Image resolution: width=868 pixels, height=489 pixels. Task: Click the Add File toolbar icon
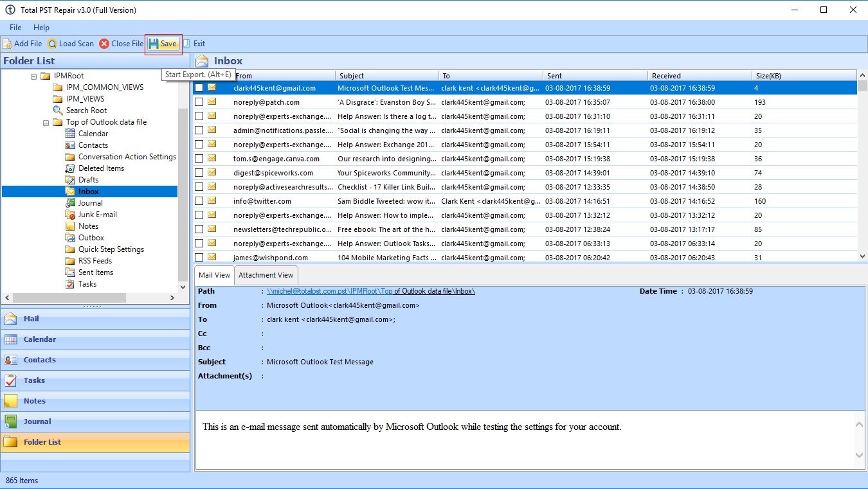click(x=7, y=44)
